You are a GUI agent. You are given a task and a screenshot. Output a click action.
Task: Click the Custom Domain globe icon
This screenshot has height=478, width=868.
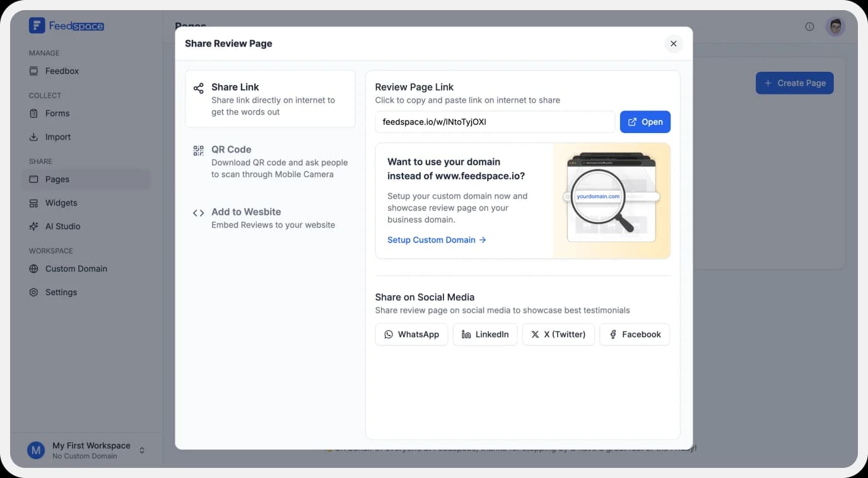pyautogui.click(x=33, y=269)
